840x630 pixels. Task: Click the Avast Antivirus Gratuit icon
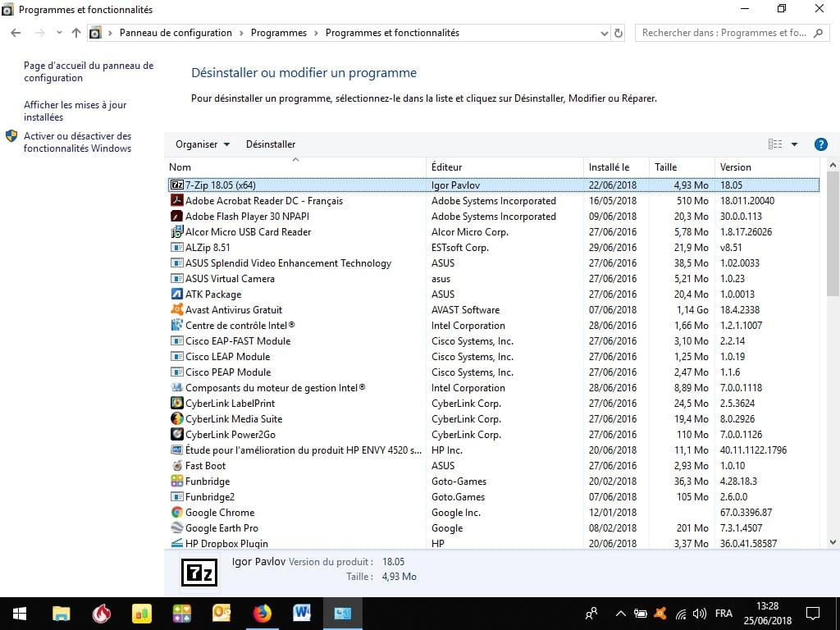click(177, 309)
